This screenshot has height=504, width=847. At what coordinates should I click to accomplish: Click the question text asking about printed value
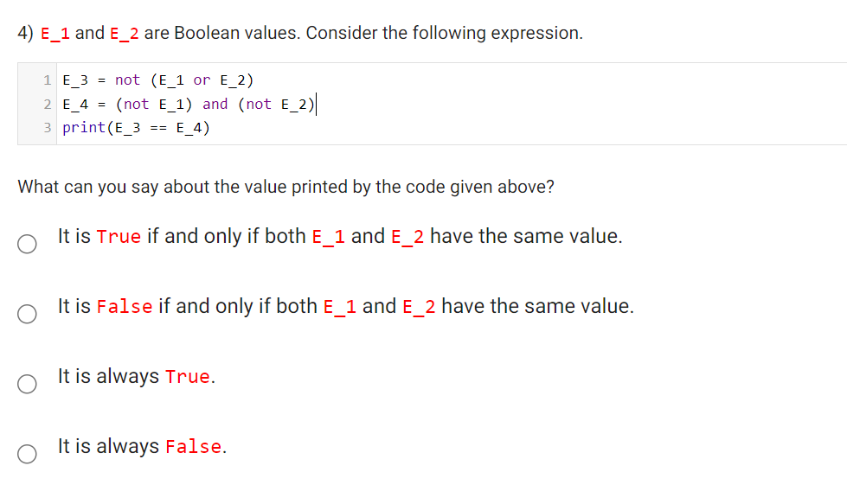pos(286,187)
